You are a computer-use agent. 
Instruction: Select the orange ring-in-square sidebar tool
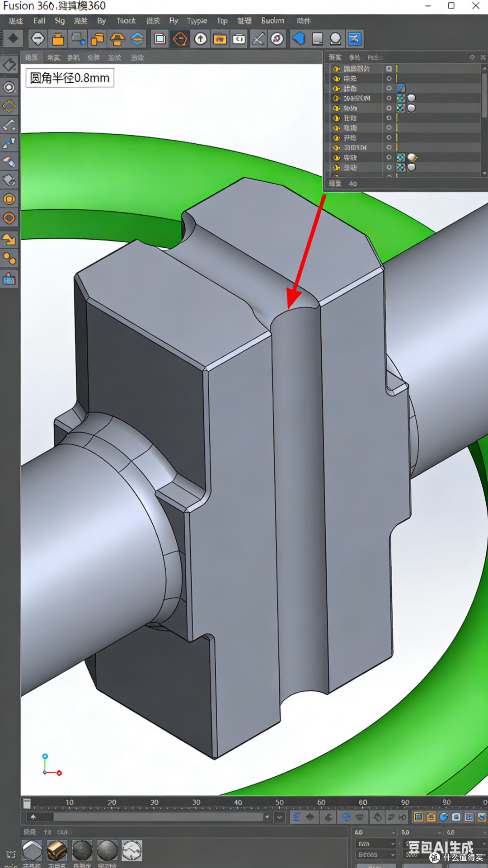pyautogui.click(x=9, y=199)
